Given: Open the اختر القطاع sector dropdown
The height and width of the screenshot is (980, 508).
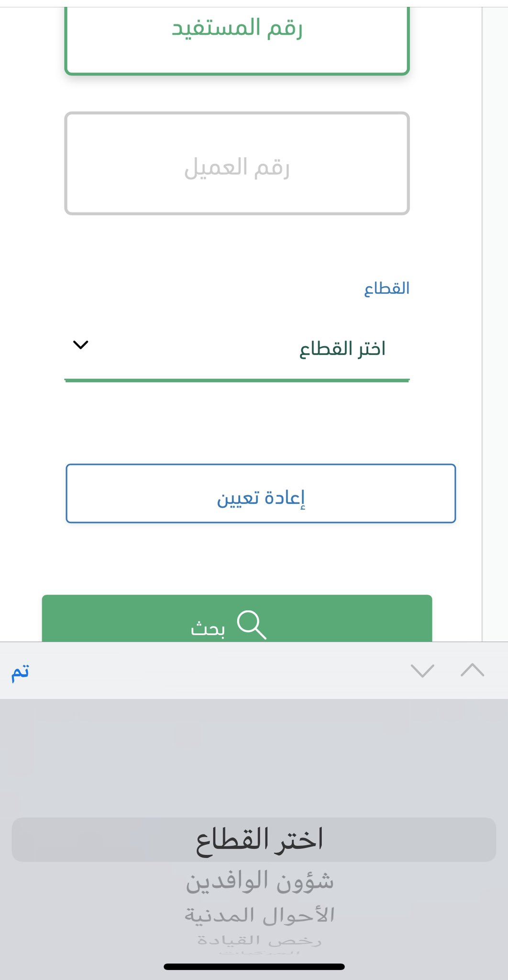Looking at the screenshot, I should pos(237,348).
